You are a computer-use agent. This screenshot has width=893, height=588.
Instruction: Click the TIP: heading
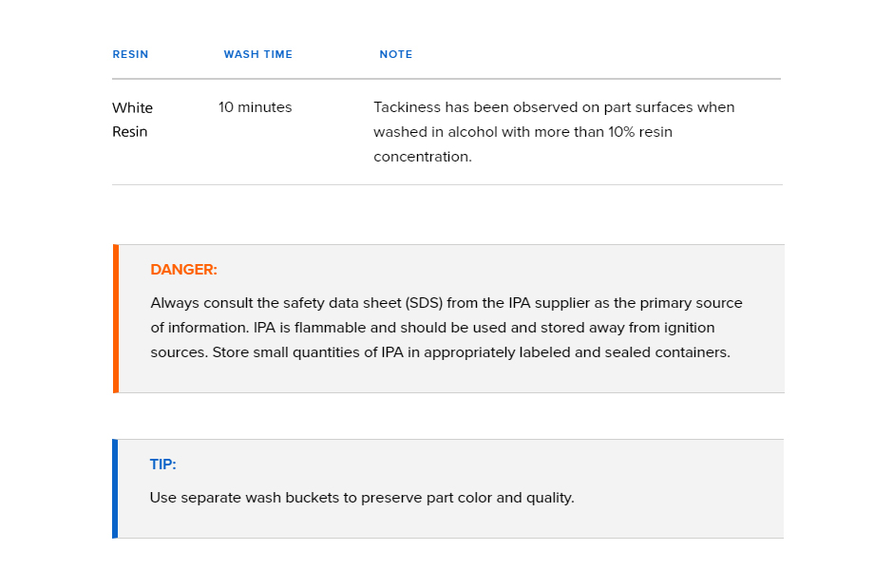(162, 464)
